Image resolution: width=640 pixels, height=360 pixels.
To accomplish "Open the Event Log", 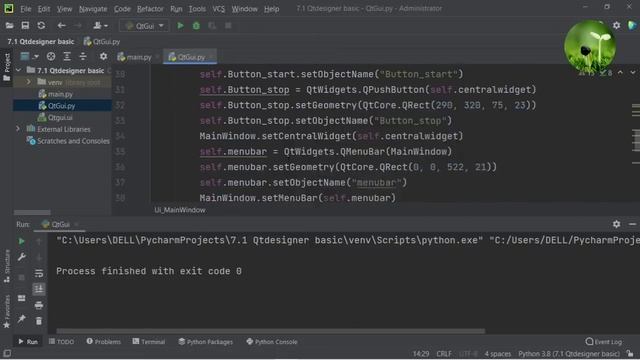I will (x=604, y=342).
